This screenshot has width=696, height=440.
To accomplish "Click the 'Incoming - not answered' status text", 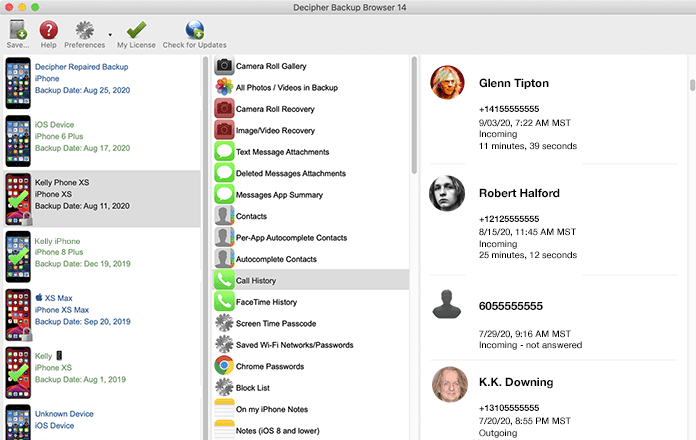I will tap(530, 345).
